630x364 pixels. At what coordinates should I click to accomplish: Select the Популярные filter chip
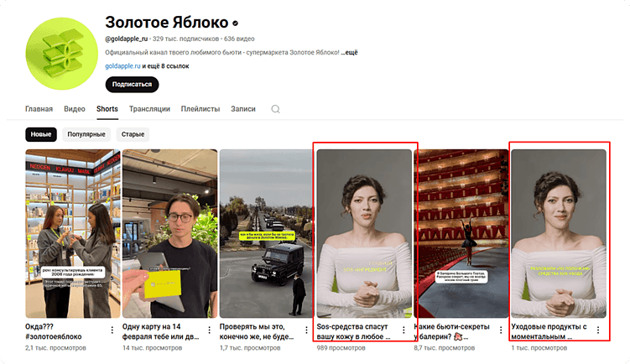coord(86,134)
